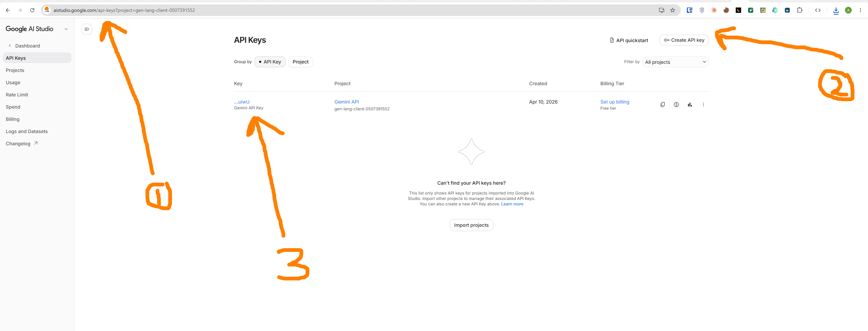Select API Keys in the sidebar
Image resolution: width=868 pixels, height=331 pixels.
(x=37, y=58)
